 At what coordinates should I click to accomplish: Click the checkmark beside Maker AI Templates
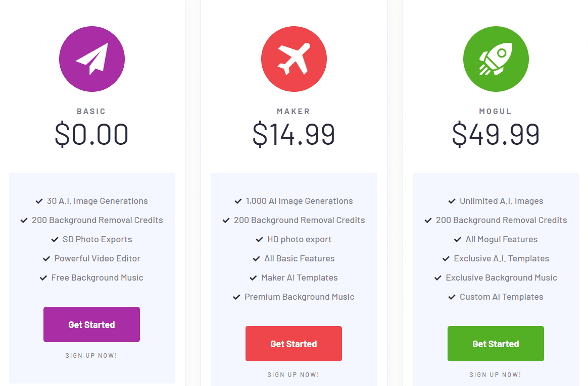(x=253, y=277)
